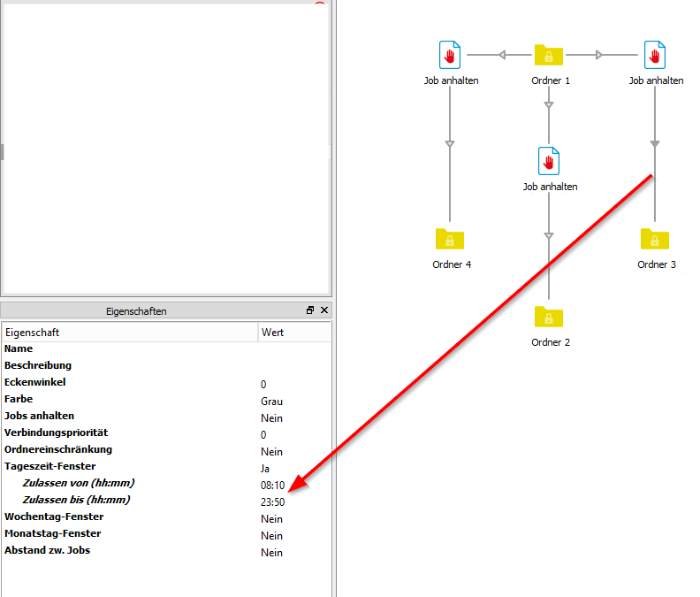This screenshot has width=700, height=597.
Task: Change Abstand zw. Jobs value Nein
Action: tap(271, 553)
